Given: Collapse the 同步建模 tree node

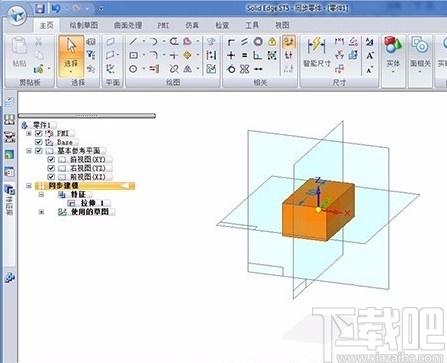Looking at the screenshot, I should pyautogui.click(x=29, y=186).
